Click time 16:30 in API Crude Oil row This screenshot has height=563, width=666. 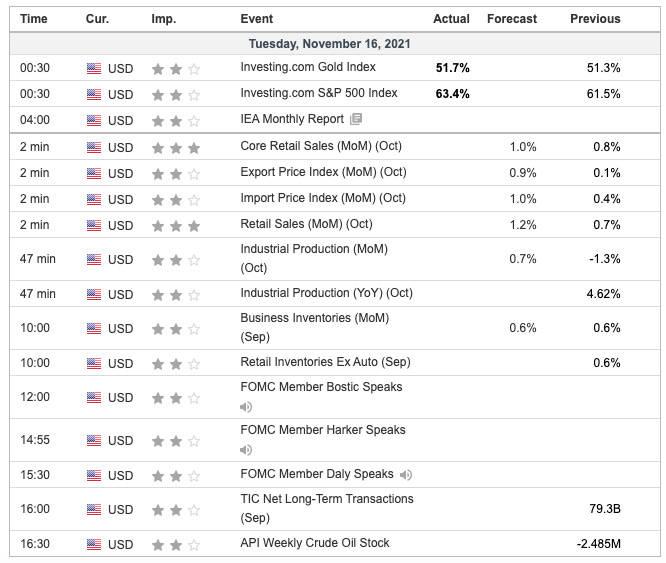pyautogui.click(x=35, y=543)
